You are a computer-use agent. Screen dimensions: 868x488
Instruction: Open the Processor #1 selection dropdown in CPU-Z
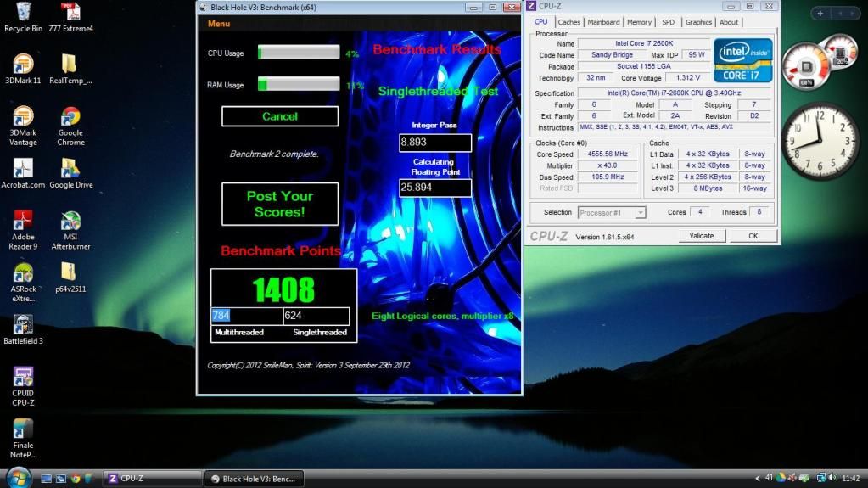click(x=612, y=213)
